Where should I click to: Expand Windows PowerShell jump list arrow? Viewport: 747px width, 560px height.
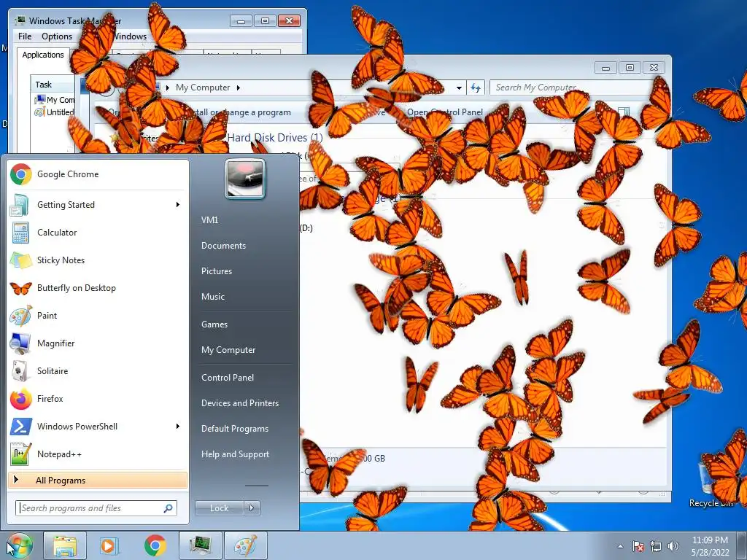click(178, 426)
